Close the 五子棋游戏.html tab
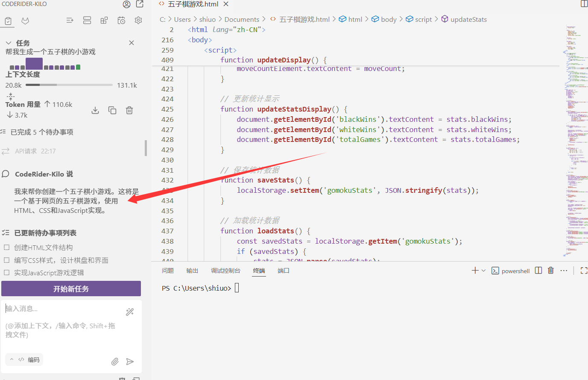 [x=226, y=4]
